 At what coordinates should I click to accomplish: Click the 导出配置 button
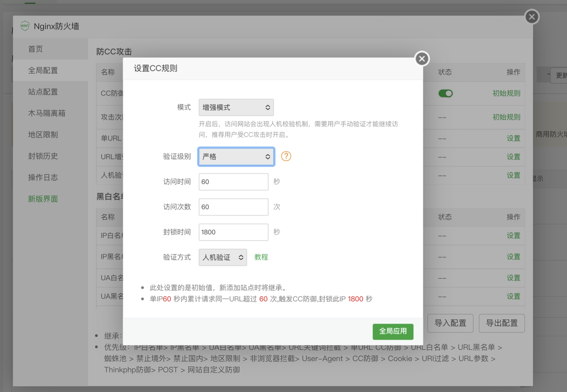tap(502, 323)
